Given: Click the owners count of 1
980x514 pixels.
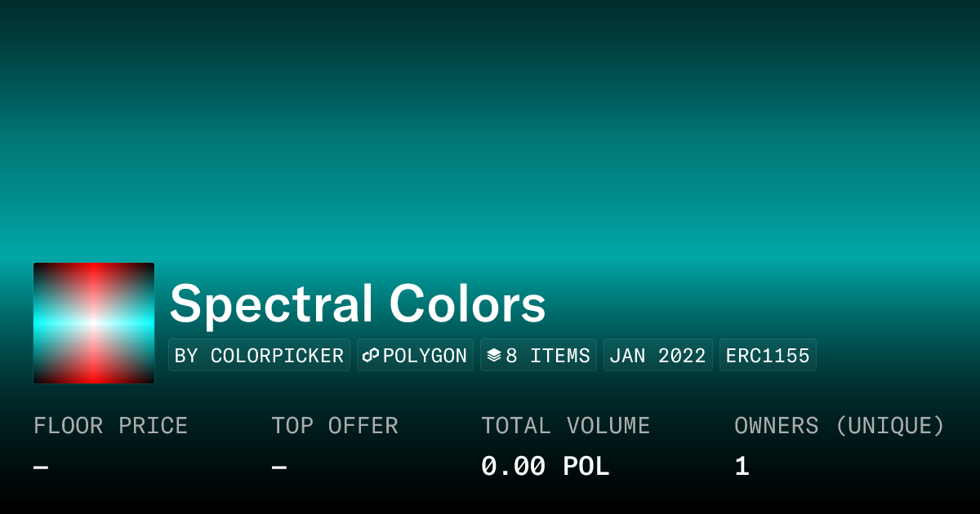Looking at the screenshot, I should [742, 467].
